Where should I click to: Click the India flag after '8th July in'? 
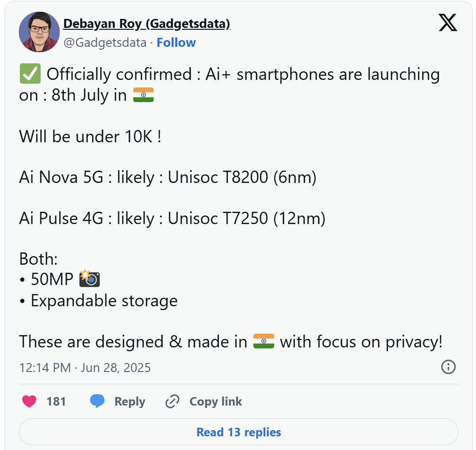(144, 95)
